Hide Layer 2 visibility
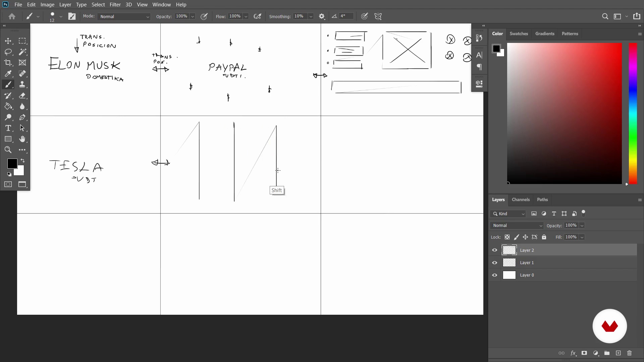Screen dimensions: 644x362 (494, 250)
